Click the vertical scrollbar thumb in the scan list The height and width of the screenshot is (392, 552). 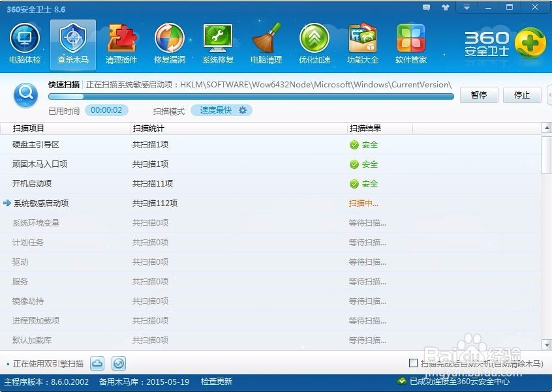[x=547, y=154]
